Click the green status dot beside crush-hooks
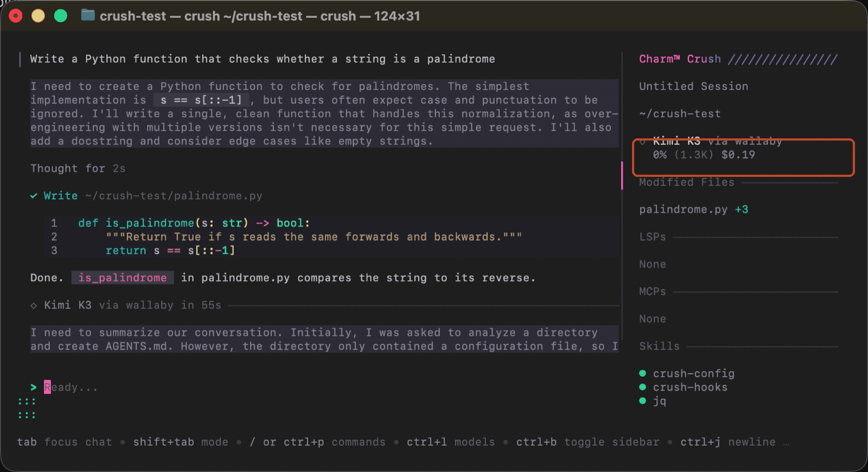The image size is (868, 472). [643, 387]
